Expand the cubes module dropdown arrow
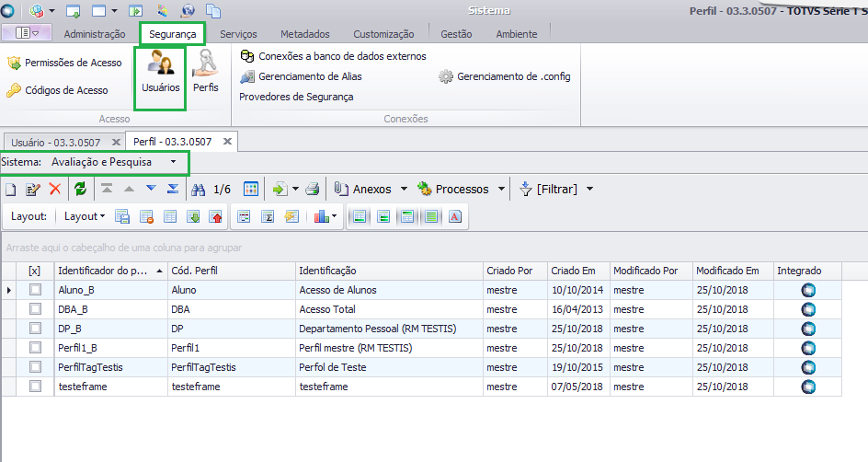 coord(52,10)
